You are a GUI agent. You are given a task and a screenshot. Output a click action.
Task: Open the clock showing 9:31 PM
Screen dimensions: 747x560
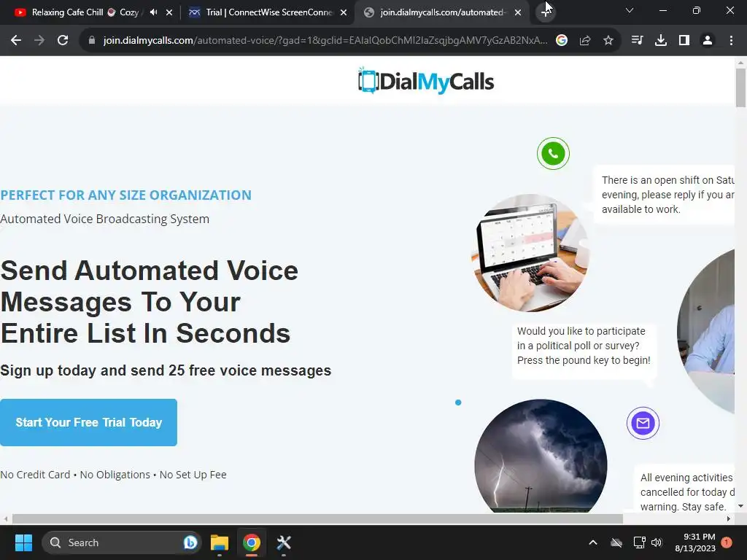[x=695, y=542]
